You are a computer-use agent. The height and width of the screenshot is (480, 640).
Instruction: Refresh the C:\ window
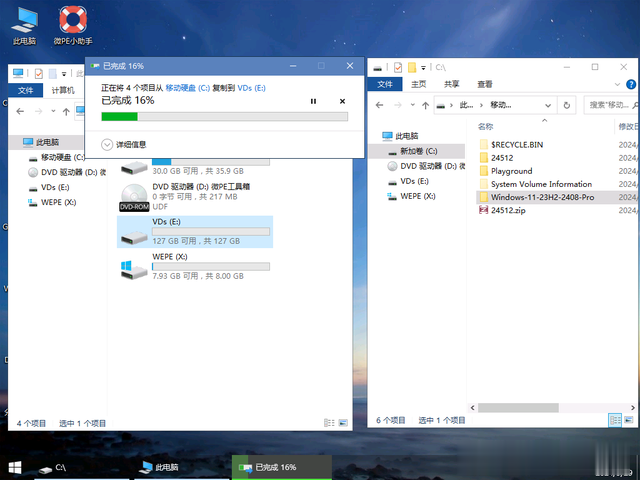(x=567, y=105)
